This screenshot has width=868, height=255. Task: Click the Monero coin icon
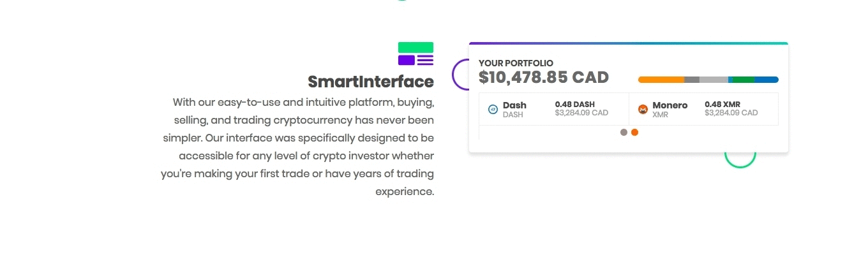coord(643,109)
